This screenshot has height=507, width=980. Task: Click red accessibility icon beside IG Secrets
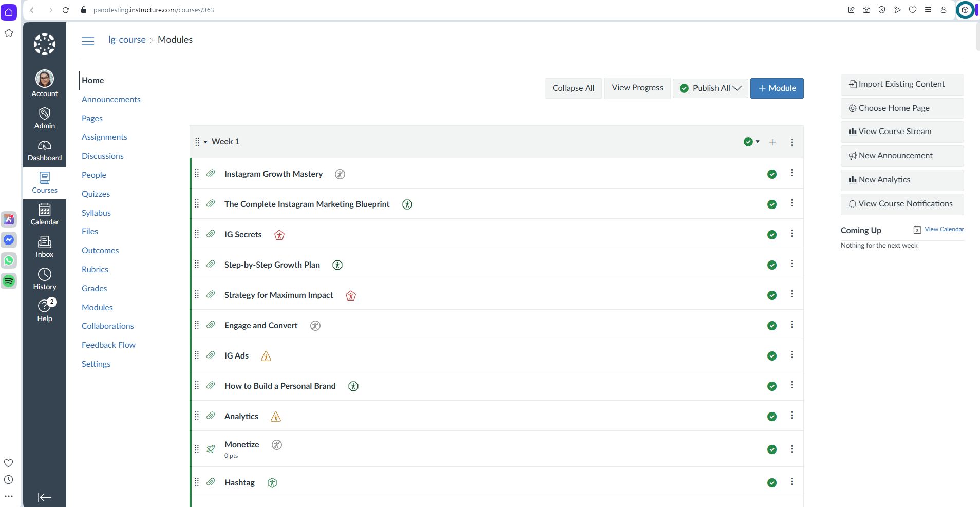pos(279,235)
